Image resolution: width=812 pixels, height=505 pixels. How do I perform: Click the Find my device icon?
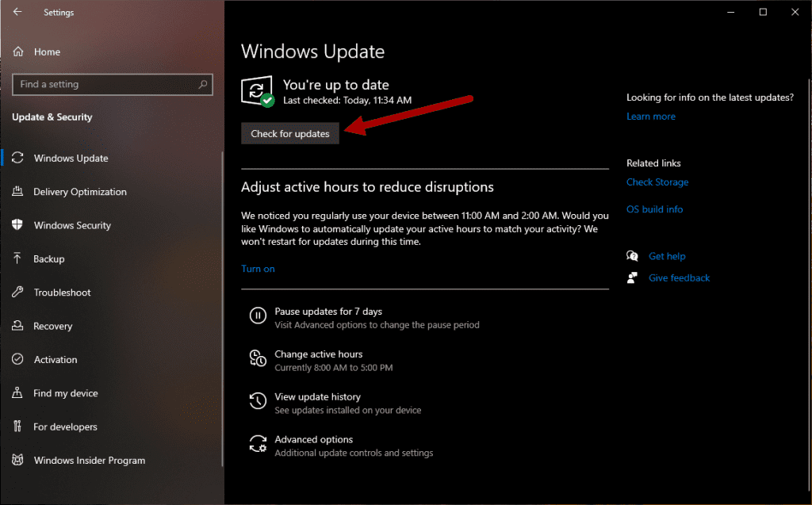click(17, 392)
